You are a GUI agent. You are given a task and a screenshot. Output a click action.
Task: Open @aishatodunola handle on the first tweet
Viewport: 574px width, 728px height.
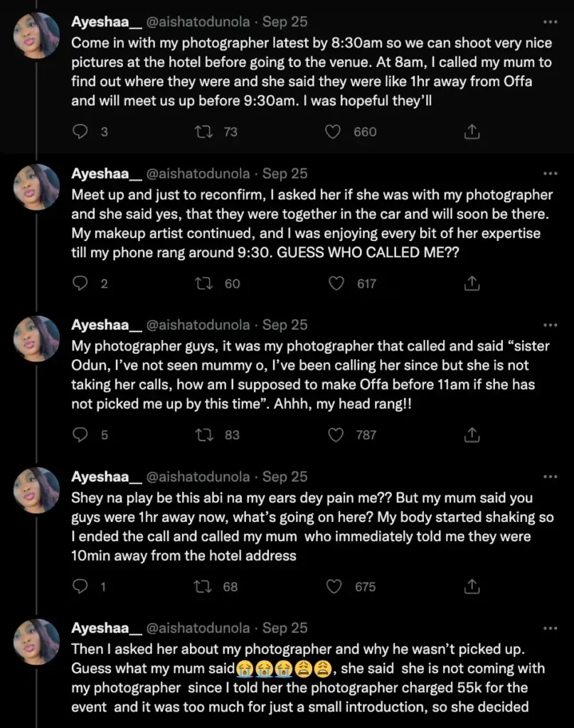click(198, 22)
